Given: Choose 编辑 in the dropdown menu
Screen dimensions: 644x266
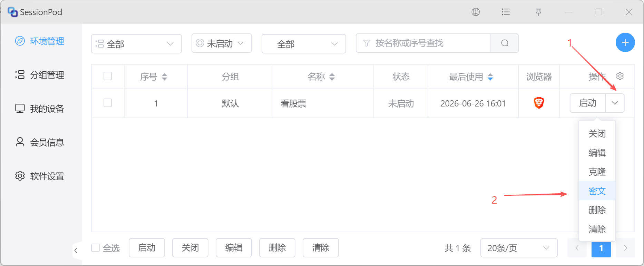Looking at the screenshot, I should (597, 153).
